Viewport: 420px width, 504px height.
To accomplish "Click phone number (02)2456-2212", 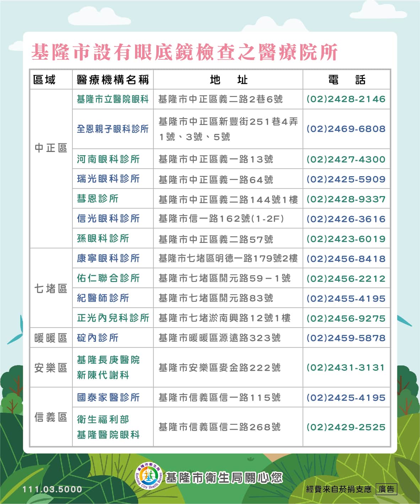I will [346, 278].
